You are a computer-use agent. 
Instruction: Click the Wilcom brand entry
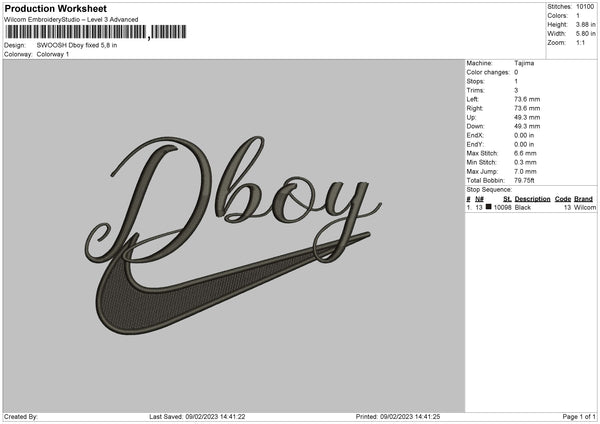(584, 208)
